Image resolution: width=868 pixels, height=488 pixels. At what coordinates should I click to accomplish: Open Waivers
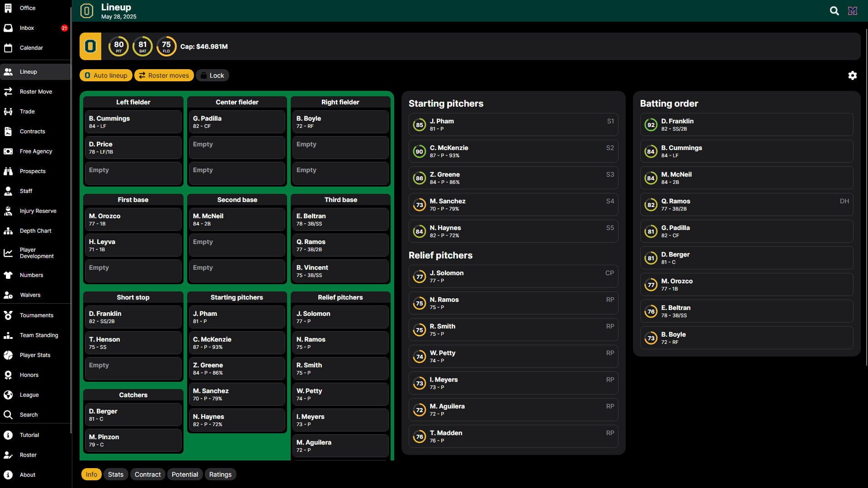30,295
